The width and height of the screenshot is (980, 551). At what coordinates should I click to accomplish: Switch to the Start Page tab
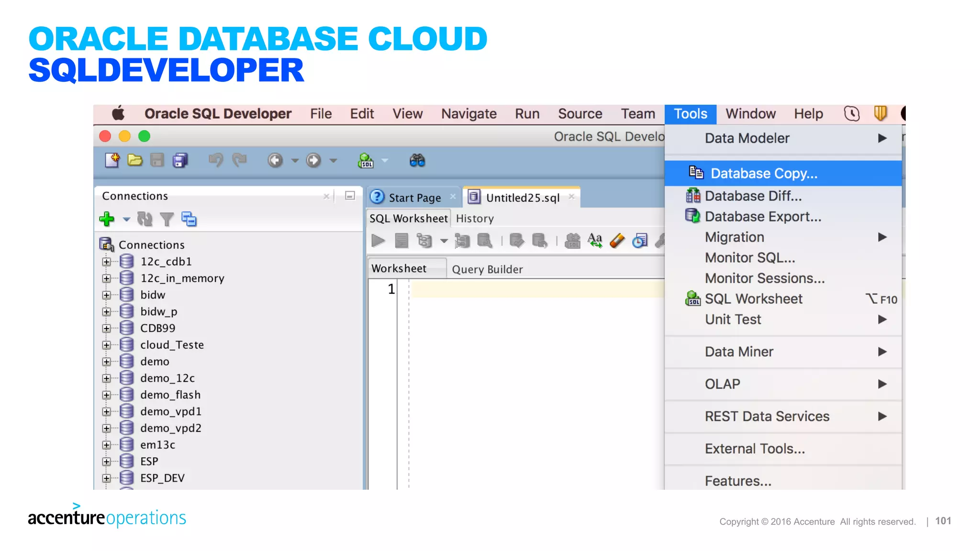pyautogui.click(x=414, y=198)
